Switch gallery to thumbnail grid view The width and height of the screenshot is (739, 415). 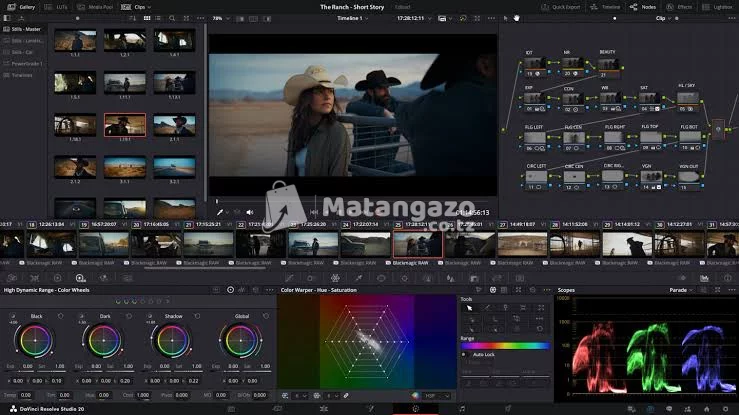coord(147,18)
